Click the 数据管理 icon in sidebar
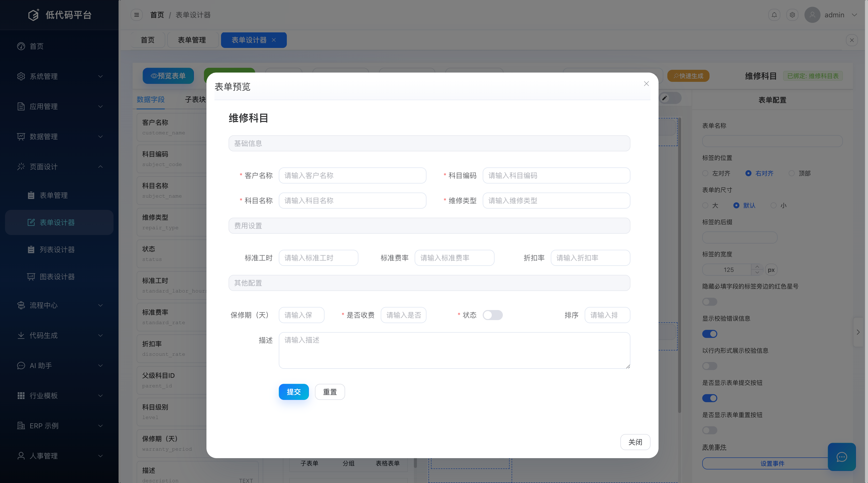This screenshot has width=868, height=483. [21, 137]
